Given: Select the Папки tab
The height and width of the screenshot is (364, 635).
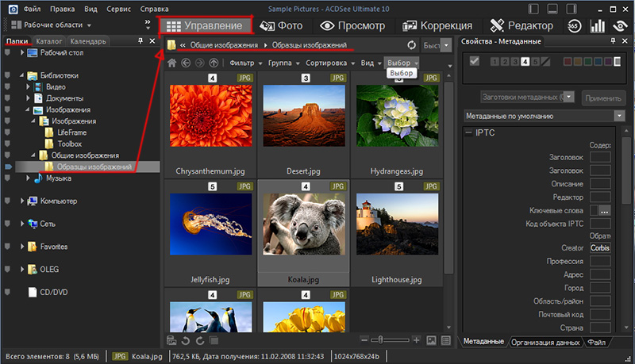Looking at the screenshot, I should pyautogui.click(x=17, y=41).
